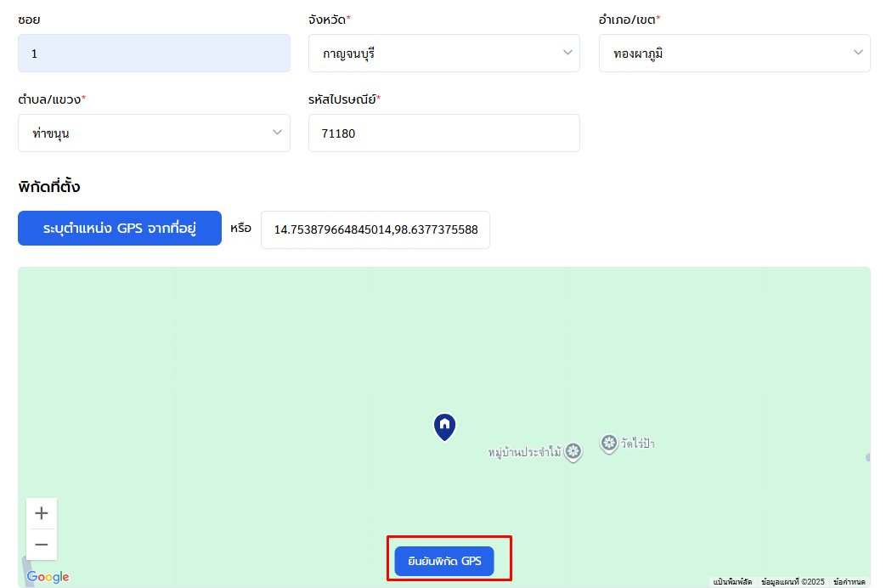This screenshot has height=588, width=892.
Task: Click the ข้อมูลแผนที่ ©2025 map data text
Action: pos(793,582)
